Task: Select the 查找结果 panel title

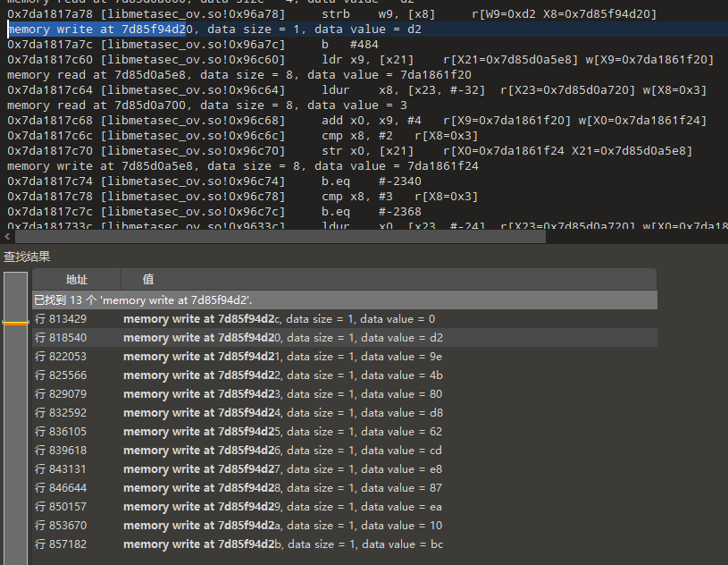Action: point(27,257)
